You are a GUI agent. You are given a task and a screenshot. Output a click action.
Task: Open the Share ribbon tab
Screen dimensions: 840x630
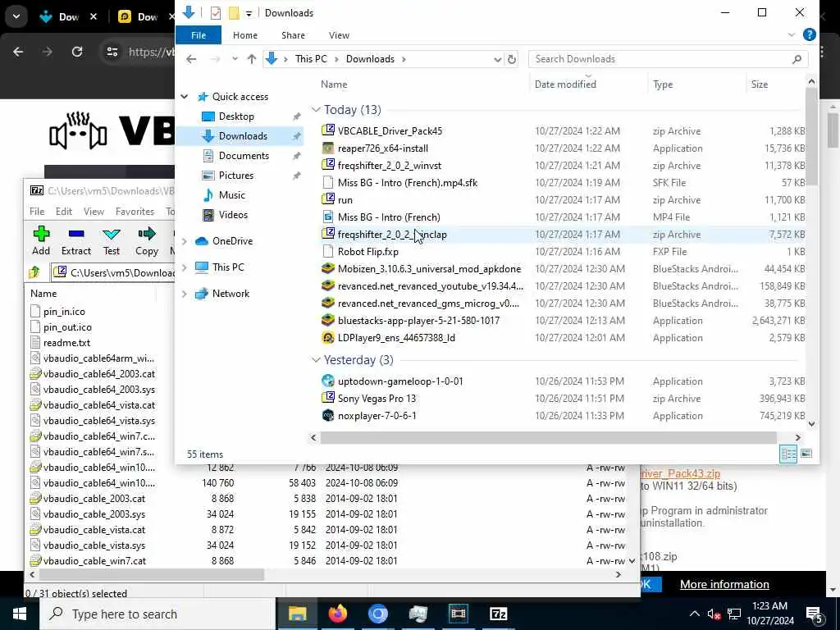[x=293, y=34]
